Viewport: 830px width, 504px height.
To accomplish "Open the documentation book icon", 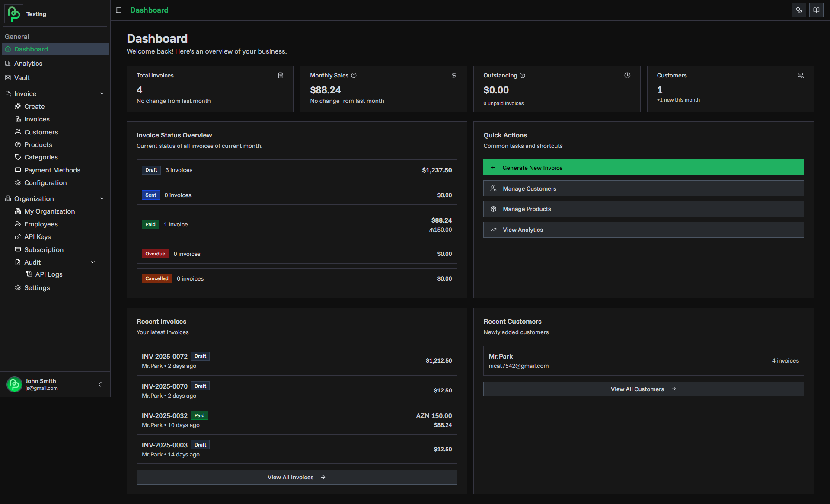I will coord(816,10).
